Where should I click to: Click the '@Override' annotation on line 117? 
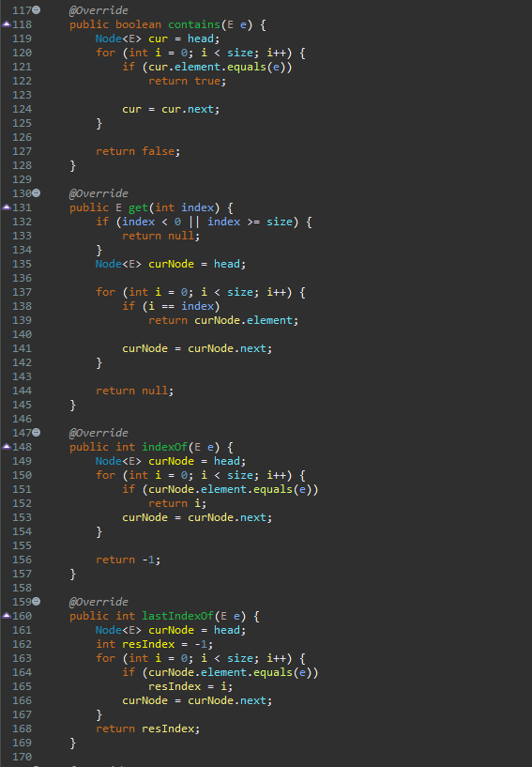99,10
